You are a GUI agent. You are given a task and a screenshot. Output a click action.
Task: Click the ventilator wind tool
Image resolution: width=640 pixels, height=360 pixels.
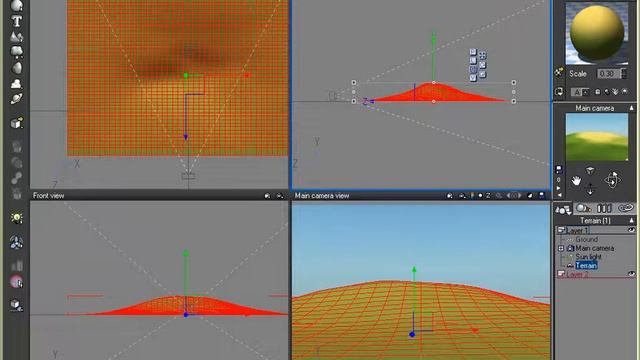17,242
